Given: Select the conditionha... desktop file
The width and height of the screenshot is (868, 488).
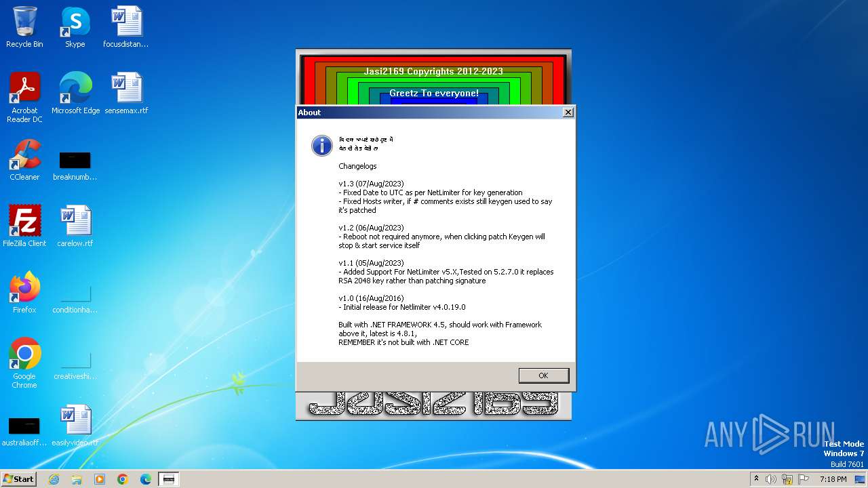Looking at the screenshot, I should pos(75,299).
